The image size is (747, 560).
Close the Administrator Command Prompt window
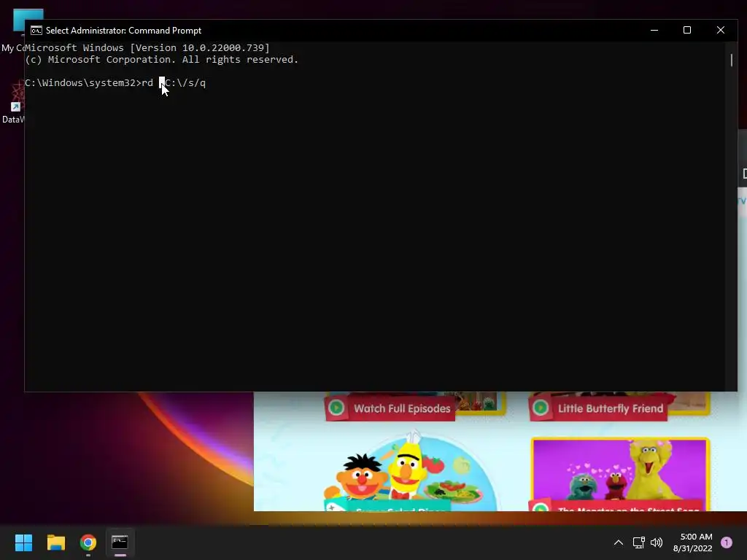(x=720, y=30)
